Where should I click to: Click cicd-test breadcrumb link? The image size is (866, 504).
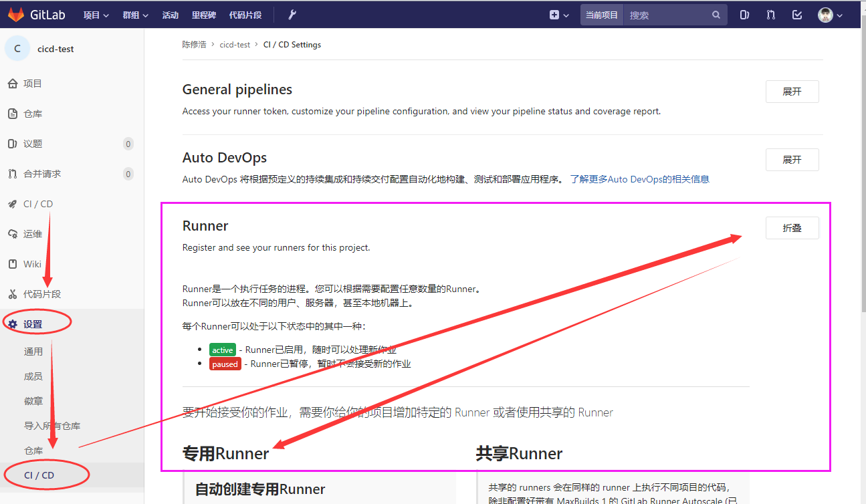[x=235, y=45]
